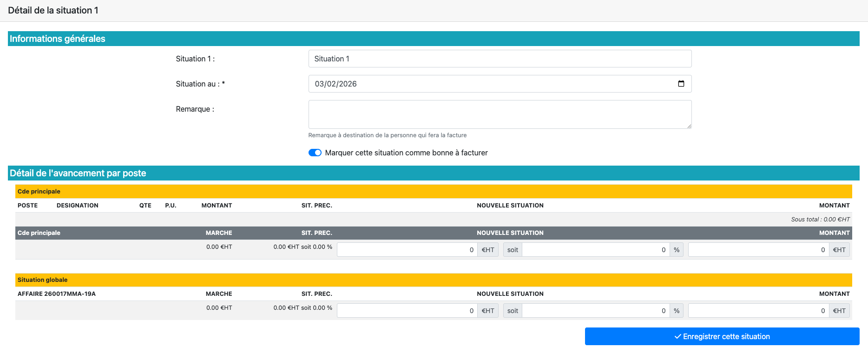The width and height of the screenshot is (868, 354).
Task: Select AFFAIRE 260017MMA-19A percentage input
Action: [595, 311]
